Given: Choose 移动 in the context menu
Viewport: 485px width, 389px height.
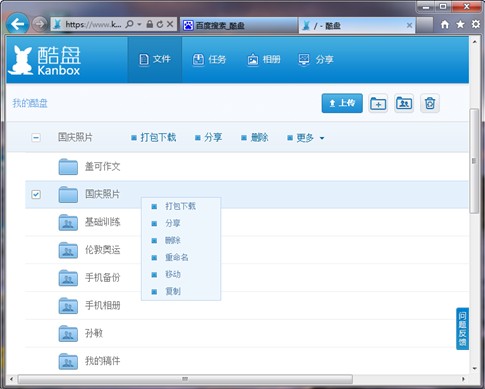Looking at the screenshot, I should click(181, 274).
